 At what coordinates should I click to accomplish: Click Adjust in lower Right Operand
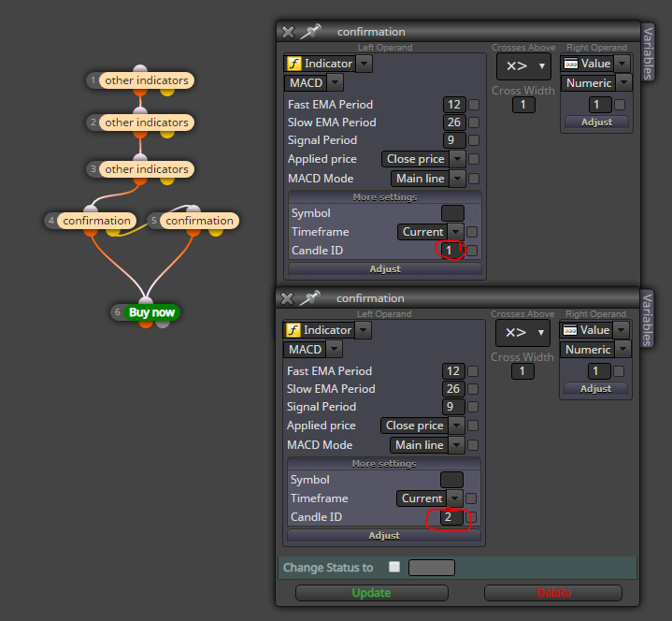tap(595, 389)
